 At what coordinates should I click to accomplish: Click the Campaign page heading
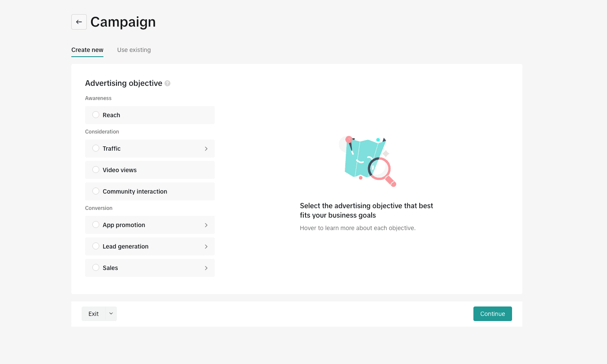click(x=123, y=22)
